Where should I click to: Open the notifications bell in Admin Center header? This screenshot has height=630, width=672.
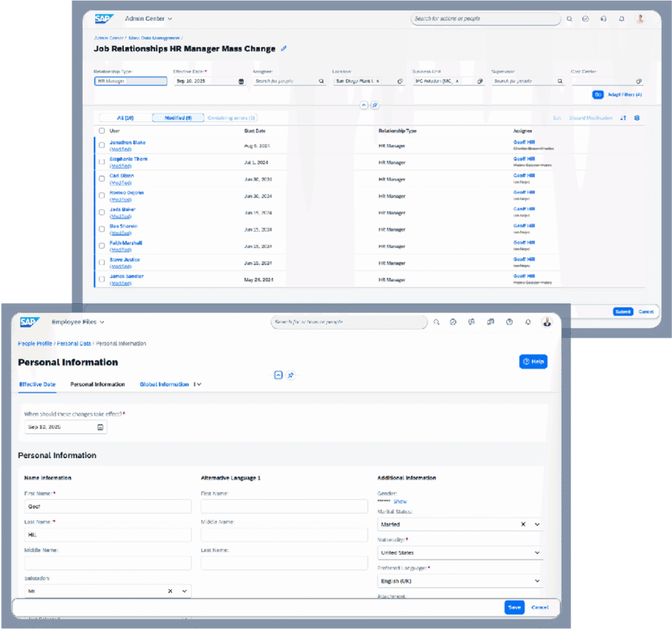(621, 19)
